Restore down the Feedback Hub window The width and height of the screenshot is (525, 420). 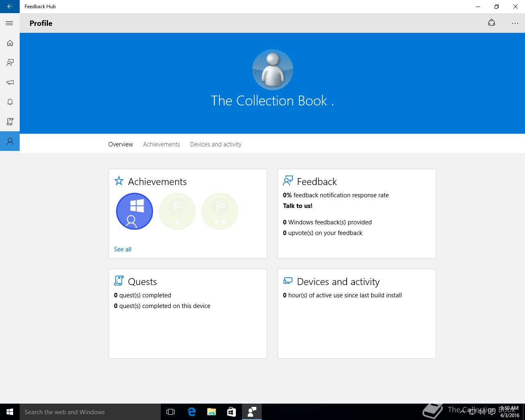click(x=497, y=7)
